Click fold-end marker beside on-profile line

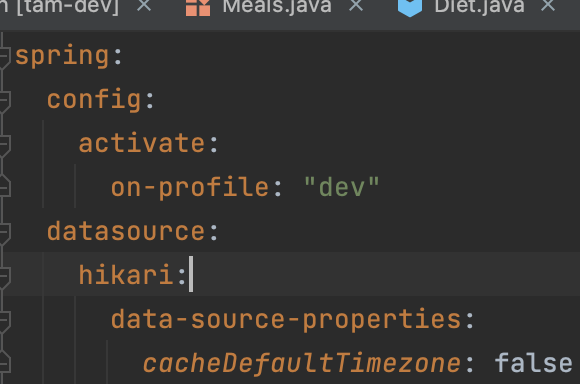coord(4,186)
